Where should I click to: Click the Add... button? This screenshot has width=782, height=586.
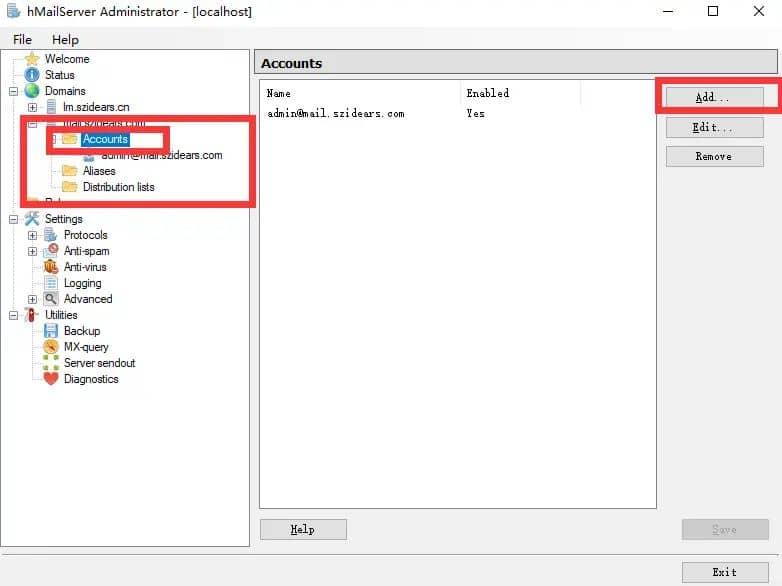(x=714, y=97)
